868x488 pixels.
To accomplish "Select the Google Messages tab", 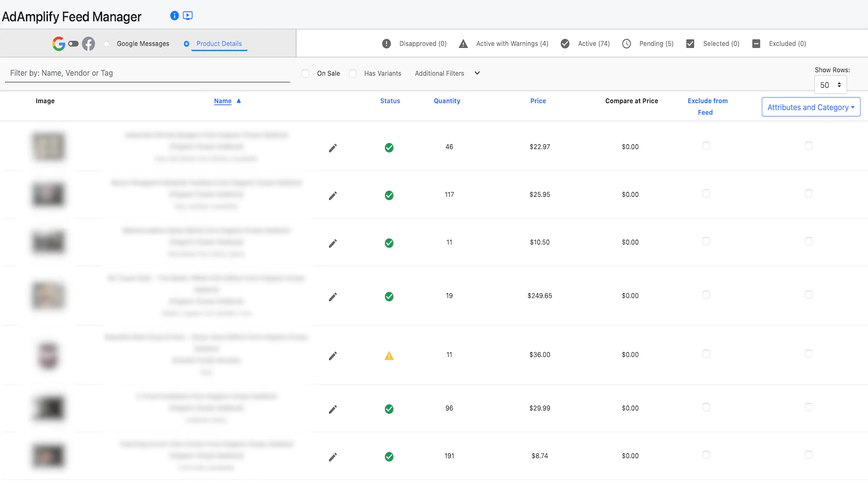I will (143, 44).
